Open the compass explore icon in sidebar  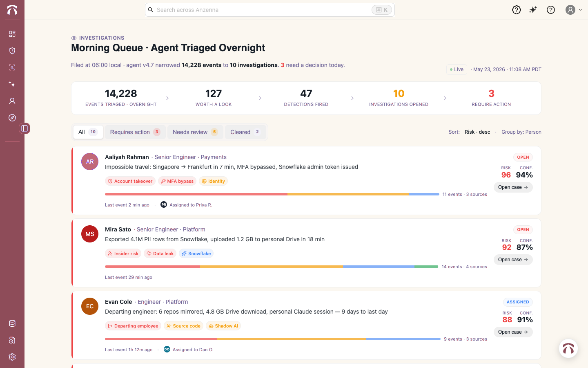point(12,118)
